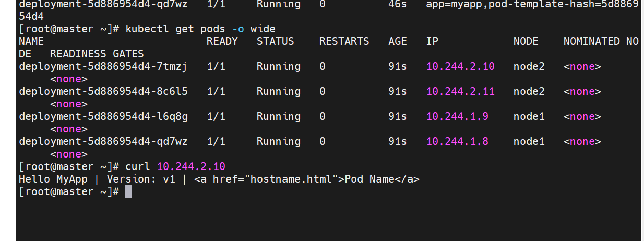Click the RESTARTS column header
Viewport: 644px width, 241px height.
click(344, 41)
